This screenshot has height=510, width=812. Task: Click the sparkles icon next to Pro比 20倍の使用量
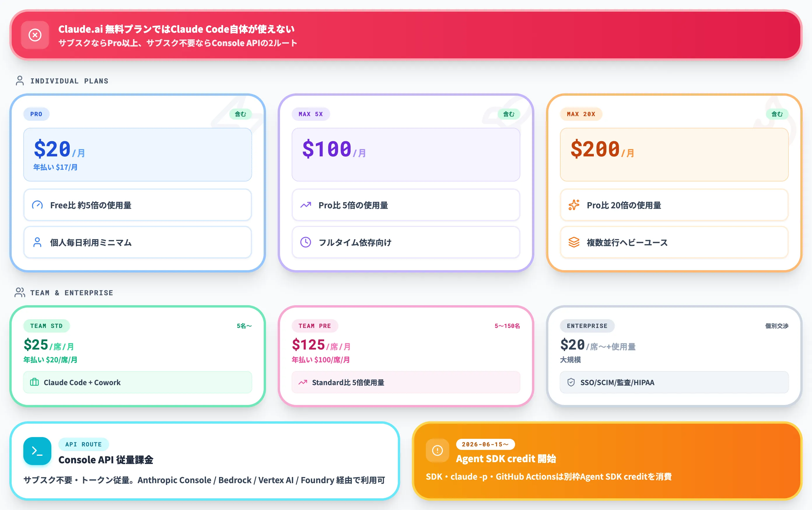(574, 205)
